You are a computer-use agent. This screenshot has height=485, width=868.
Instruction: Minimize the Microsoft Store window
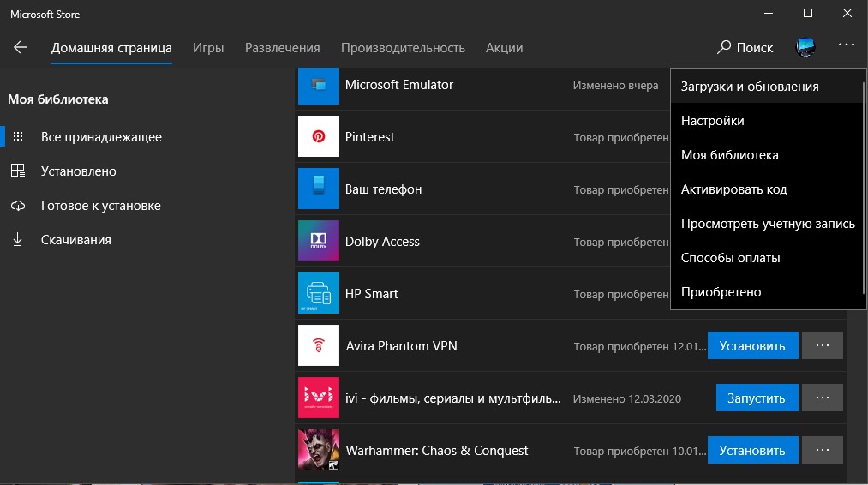point(769,14)
